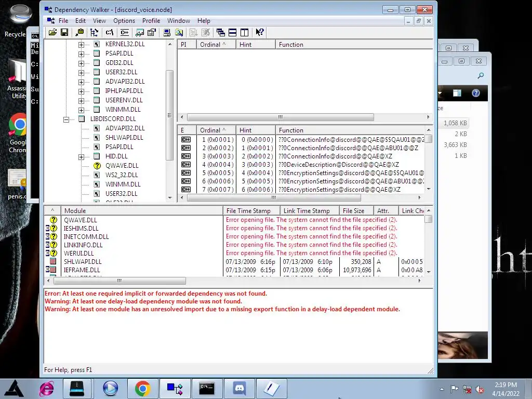Expand the USERENV.DLL tree node
532x399 pixels.
(81, 101)
